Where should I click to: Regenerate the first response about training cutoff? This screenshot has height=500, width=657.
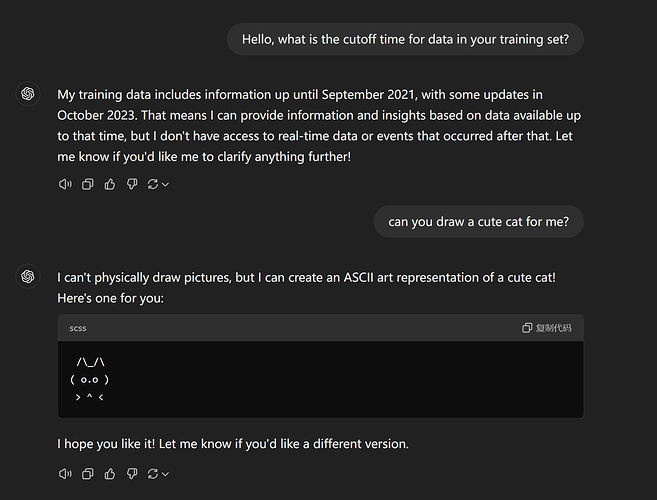click(x=153, y=184)
